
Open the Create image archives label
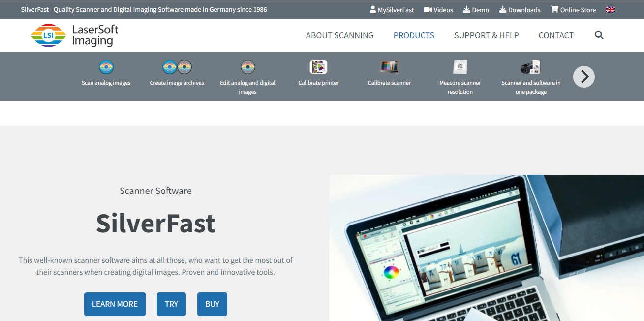coord(177,83)
